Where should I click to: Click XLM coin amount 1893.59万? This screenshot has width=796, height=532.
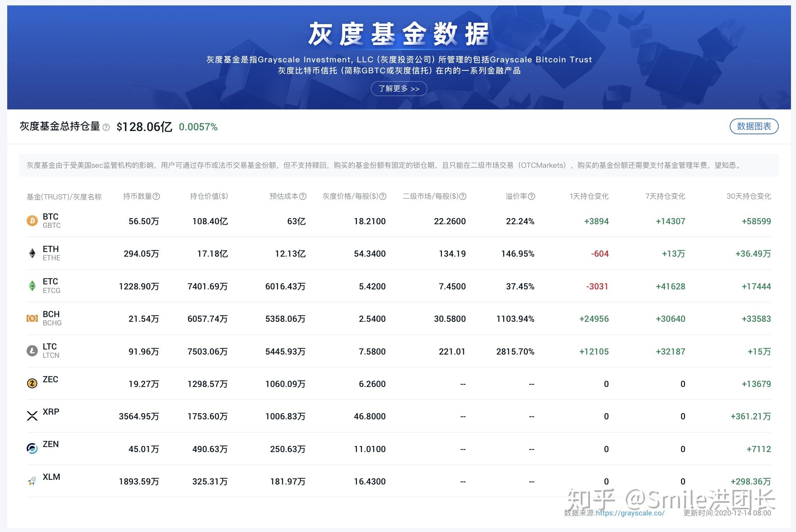point(139,482)
